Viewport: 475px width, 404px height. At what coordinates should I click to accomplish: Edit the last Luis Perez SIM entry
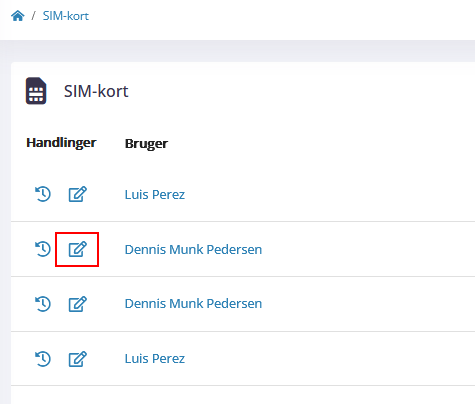click(x=78, y=359)
